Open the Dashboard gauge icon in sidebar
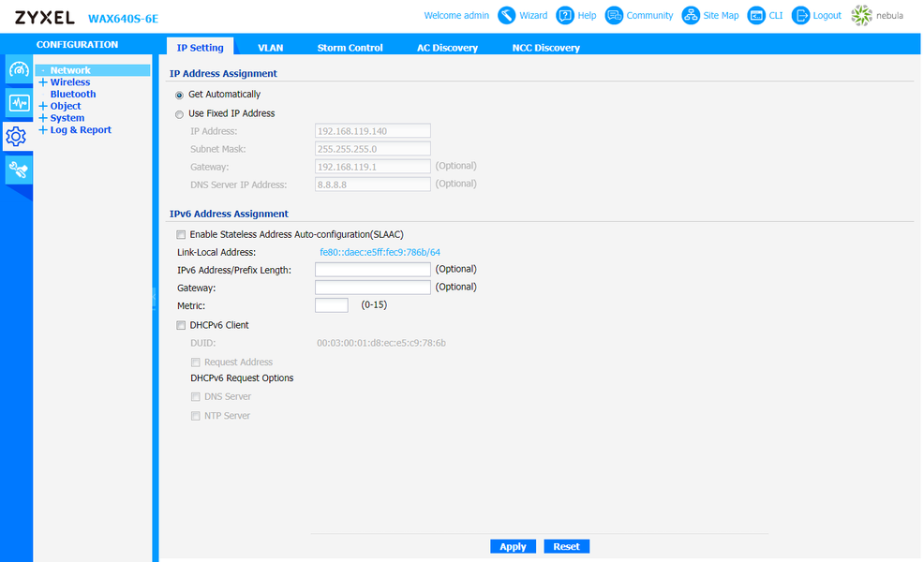Image resolution: width=924 pixels, height=562 pixels. (x=18, y=70)
